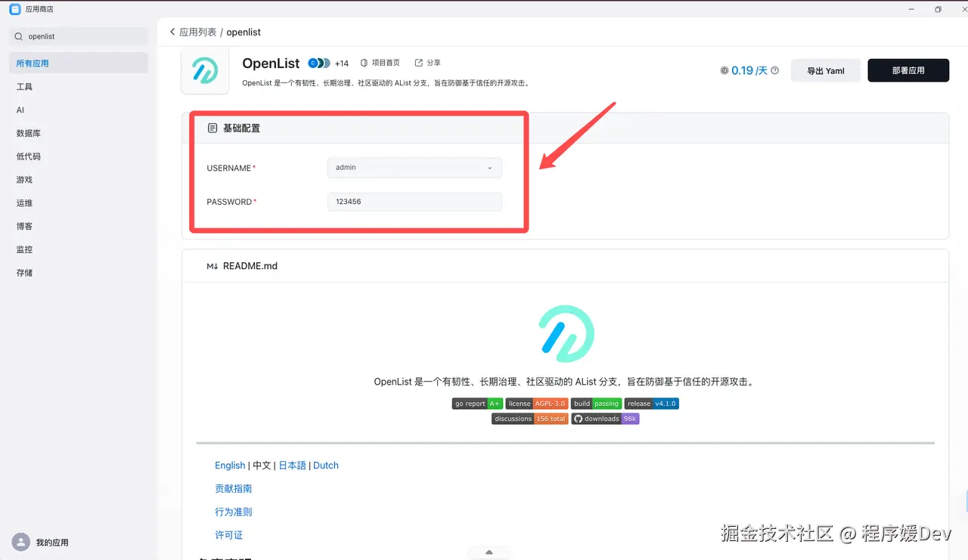This screenshot has width=968, height=560.
Task: Open the 许可证 link
Action: (x=229, y=535)
